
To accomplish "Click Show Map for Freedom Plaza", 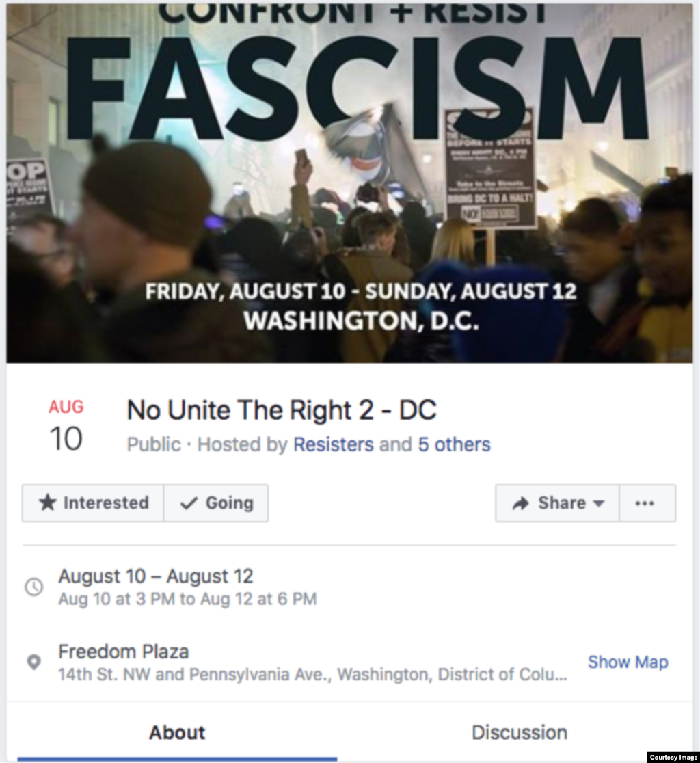I will click(x=628, y=662).
